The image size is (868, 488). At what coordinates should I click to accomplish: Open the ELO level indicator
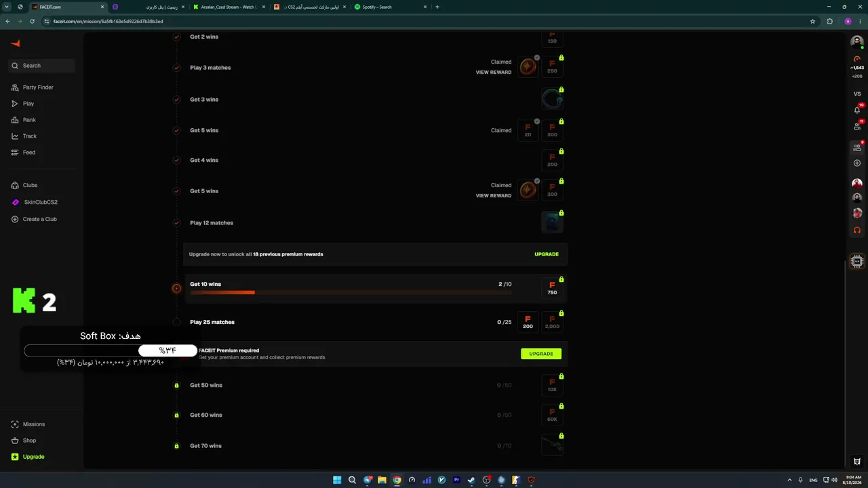tap(857, 59)
